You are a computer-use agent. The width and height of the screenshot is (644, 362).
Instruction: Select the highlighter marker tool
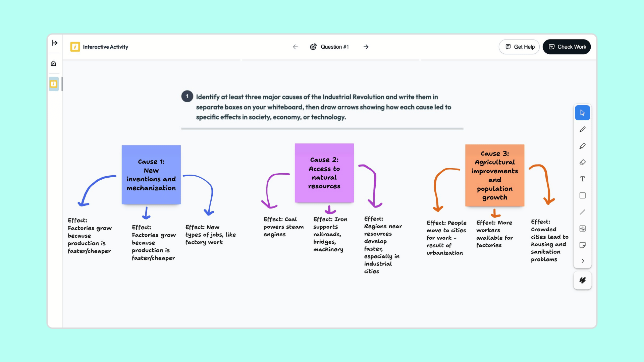click(582, 146)
